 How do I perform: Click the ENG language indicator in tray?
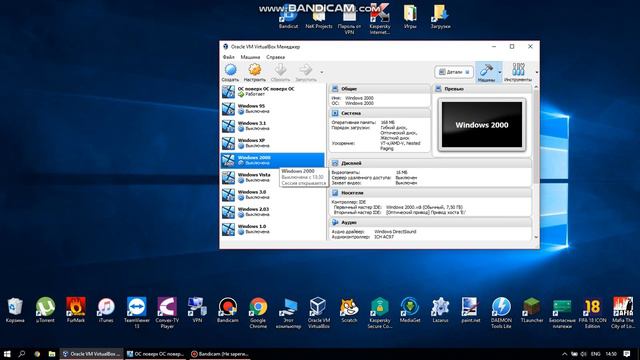596,354
